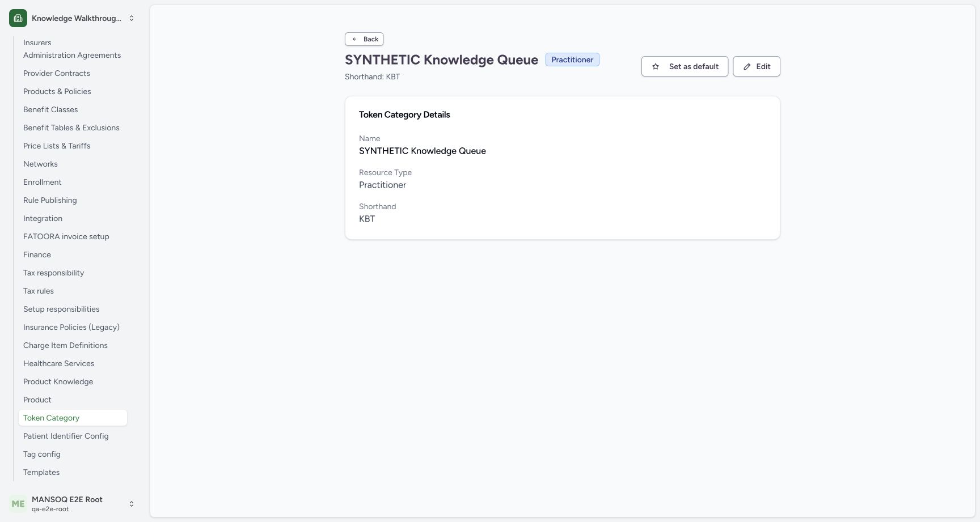Click the Resource Type value Practitioner
This screenshot has height=522, width=980.
(x=382, y=185)
